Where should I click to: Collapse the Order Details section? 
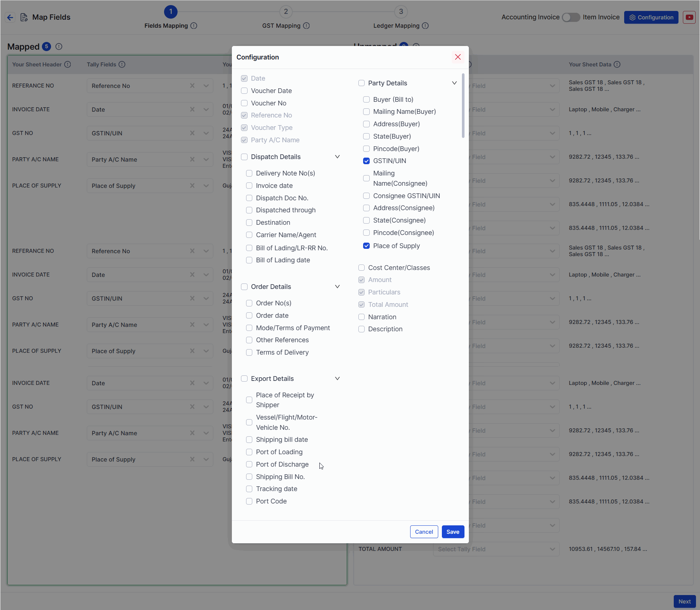[x=337, y=287]
